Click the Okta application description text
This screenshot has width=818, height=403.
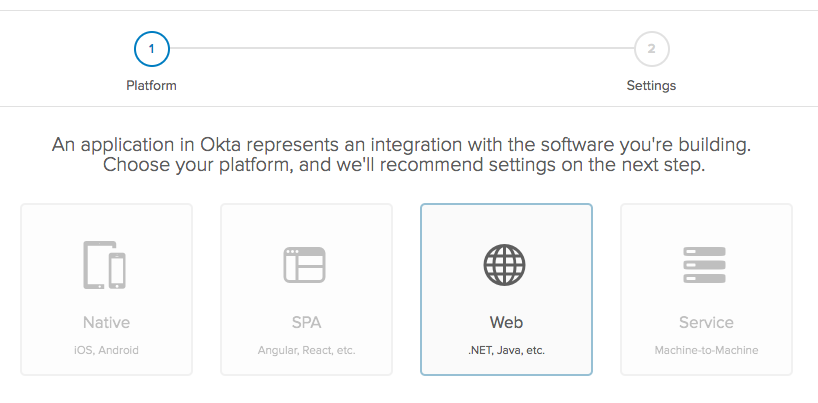click(x=401, y=145)
